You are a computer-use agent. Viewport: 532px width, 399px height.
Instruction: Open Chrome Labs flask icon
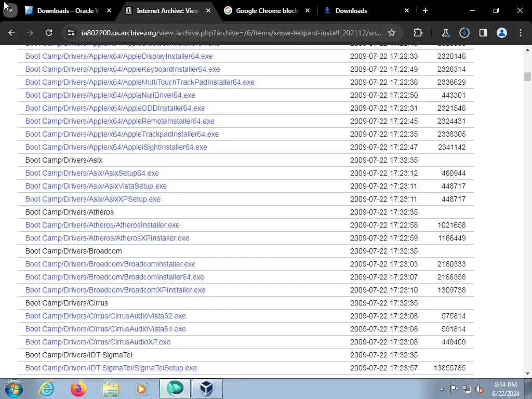point(445,33)
